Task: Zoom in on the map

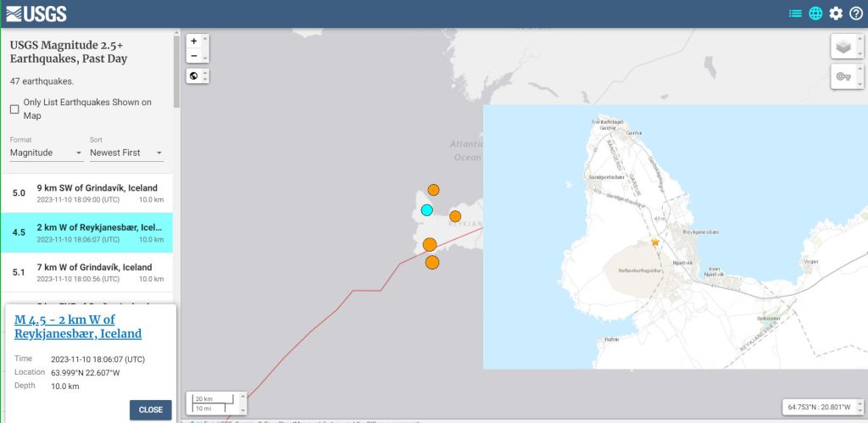Action: coord(194,42)
